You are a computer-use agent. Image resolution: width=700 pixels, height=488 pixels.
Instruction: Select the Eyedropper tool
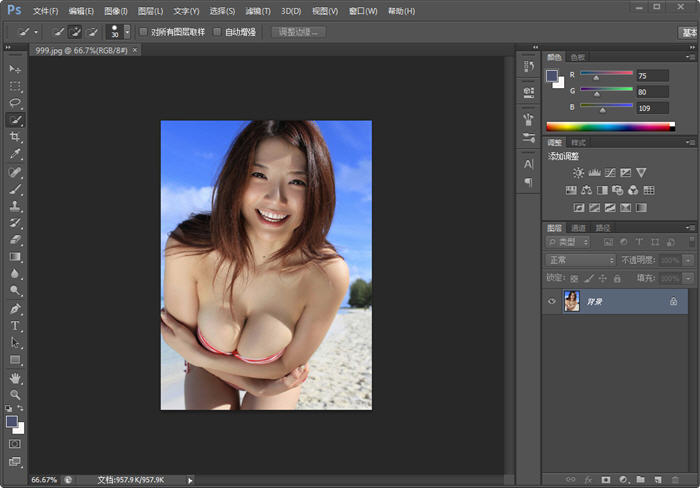point(15,154)
